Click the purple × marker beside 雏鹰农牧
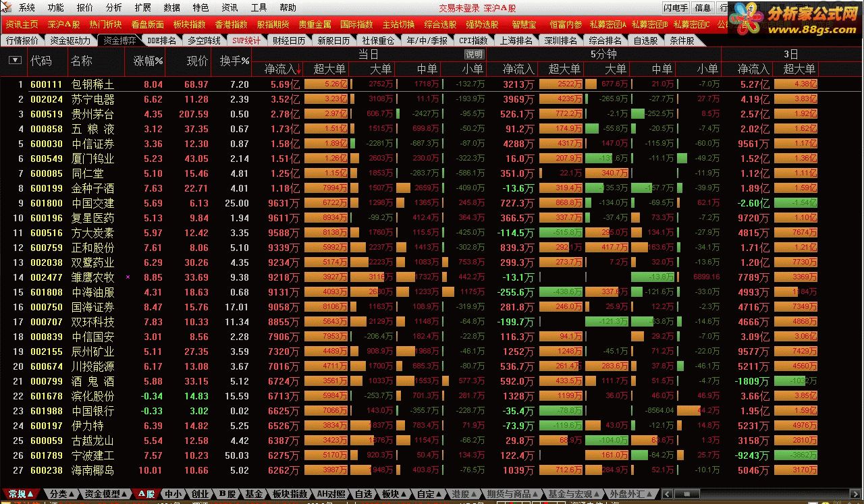 point(128,277)
